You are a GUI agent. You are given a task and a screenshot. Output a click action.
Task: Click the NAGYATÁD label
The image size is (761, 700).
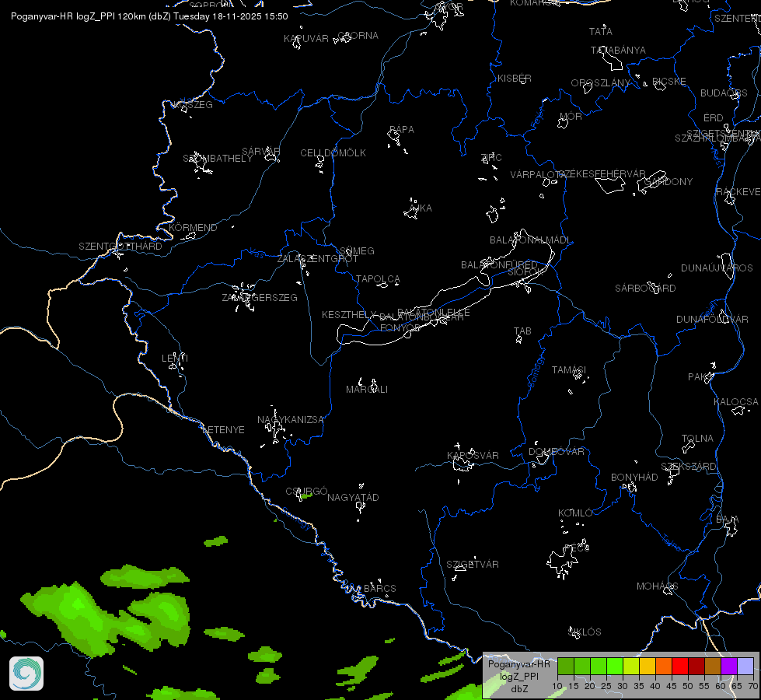point(354,498)
